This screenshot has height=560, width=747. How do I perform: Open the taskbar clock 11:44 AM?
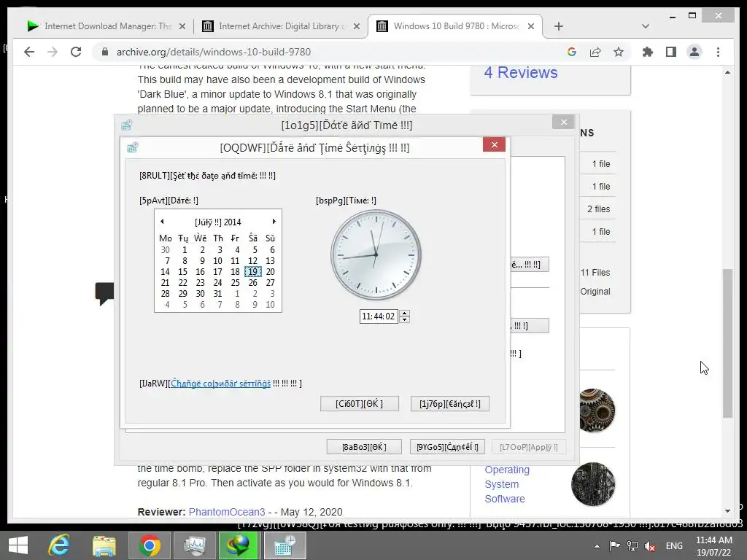point(713,546)
